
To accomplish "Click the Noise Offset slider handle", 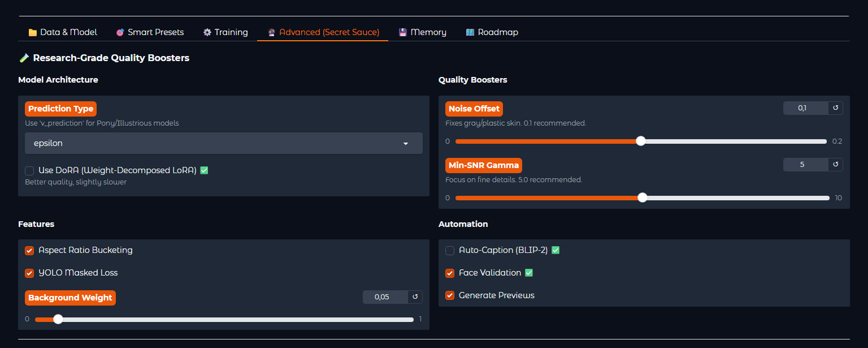I will click(640, 141).
